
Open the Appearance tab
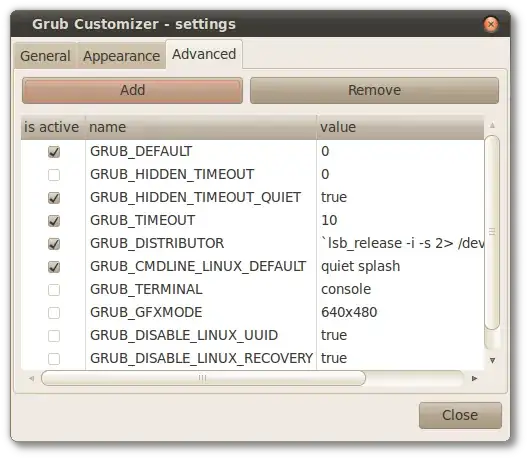click(121, 56)
